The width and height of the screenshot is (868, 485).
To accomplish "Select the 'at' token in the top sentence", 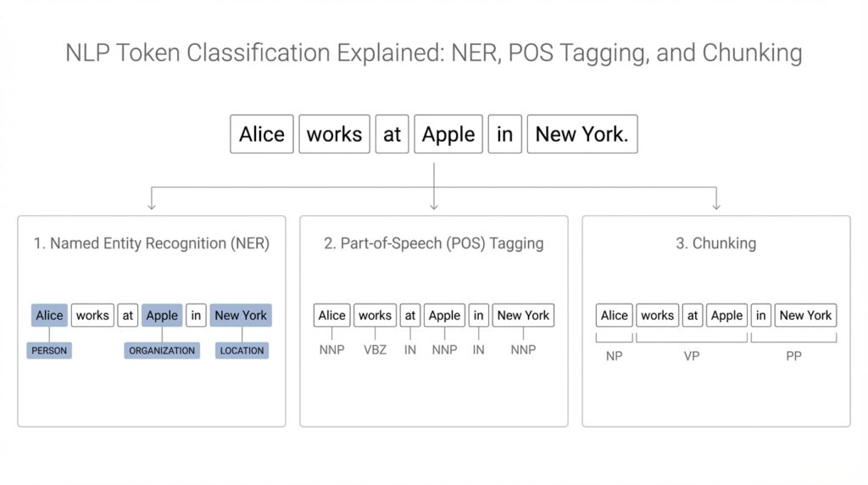I will tap(392, 134).
